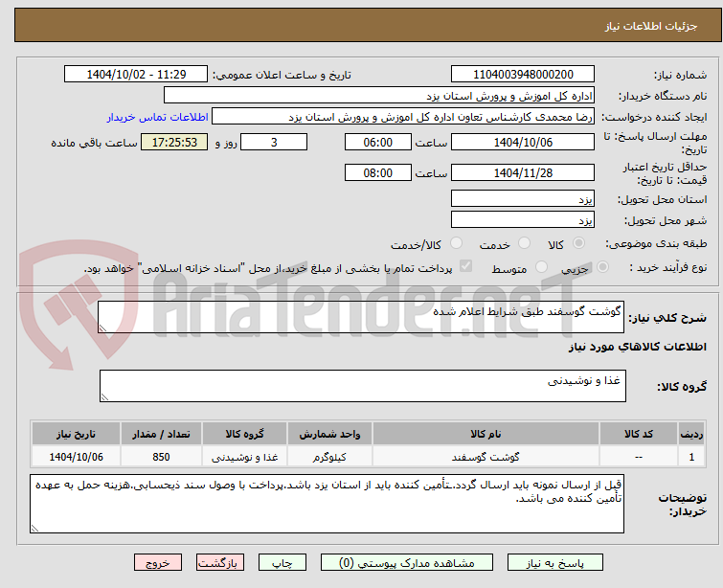The image size is (723, 588).
Task: Click the 'گروه کالا' table column header
Action: pyautogui.click(x=244, y=434)
